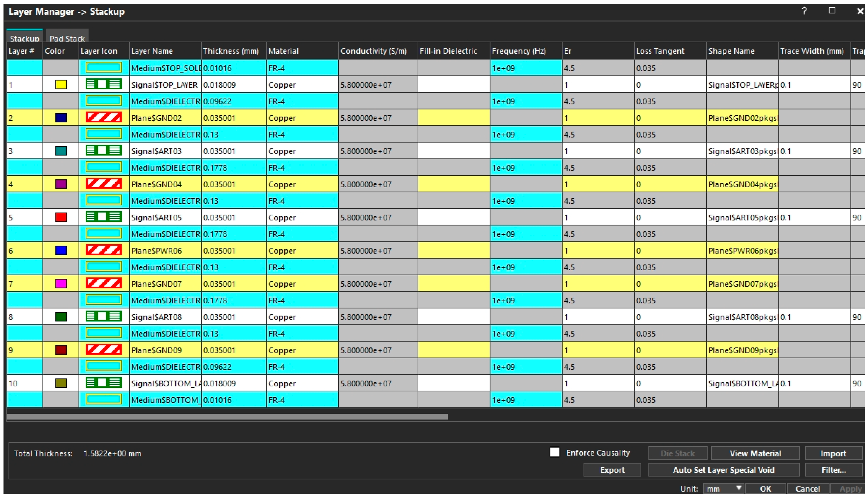Click the View Material button

coord(755,453)
